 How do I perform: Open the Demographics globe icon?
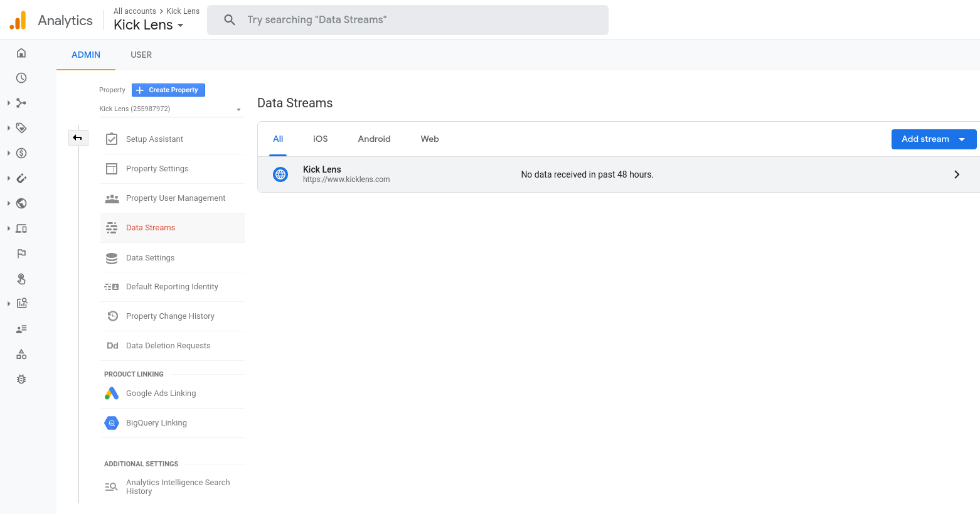(21, 203)
